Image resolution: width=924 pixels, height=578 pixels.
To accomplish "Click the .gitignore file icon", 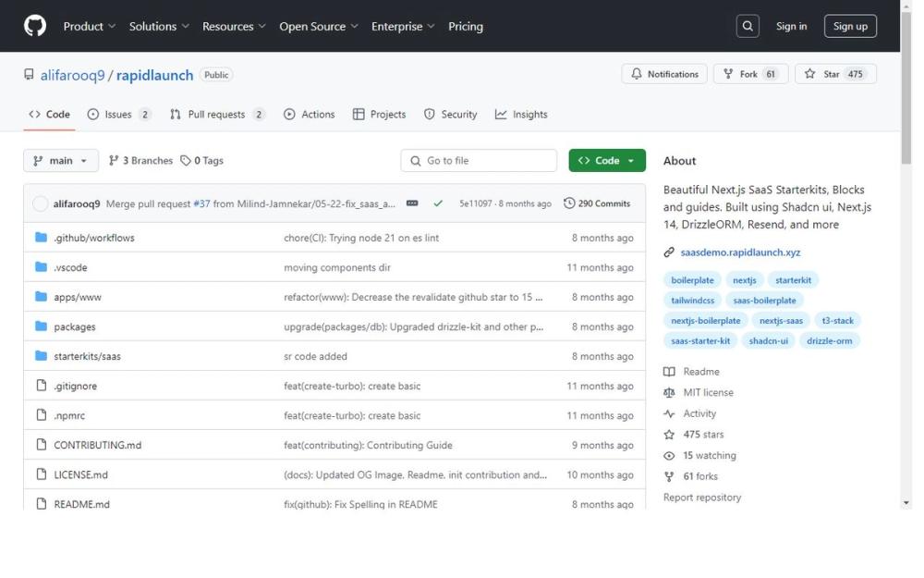I will point(42,385).
